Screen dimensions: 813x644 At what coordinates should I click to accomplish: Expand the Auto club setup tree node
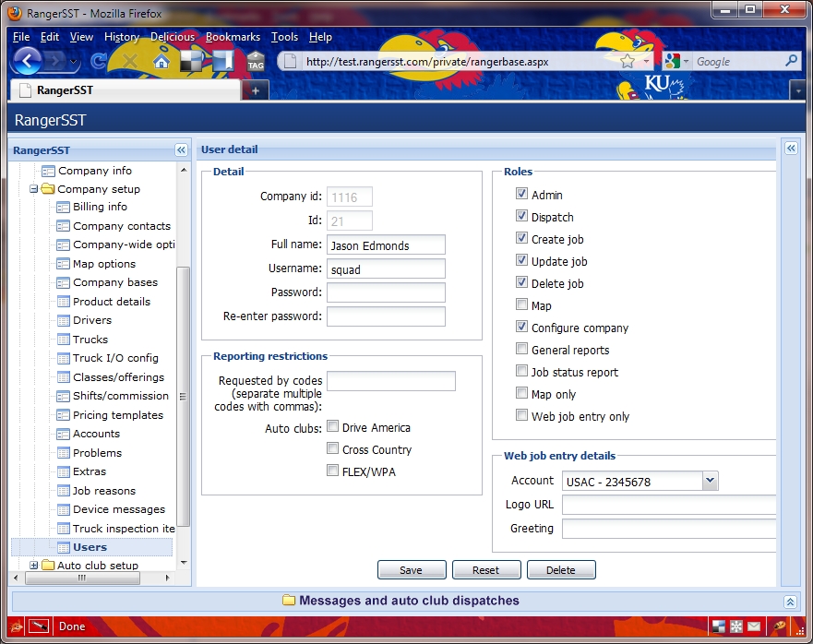click(34, 566)
